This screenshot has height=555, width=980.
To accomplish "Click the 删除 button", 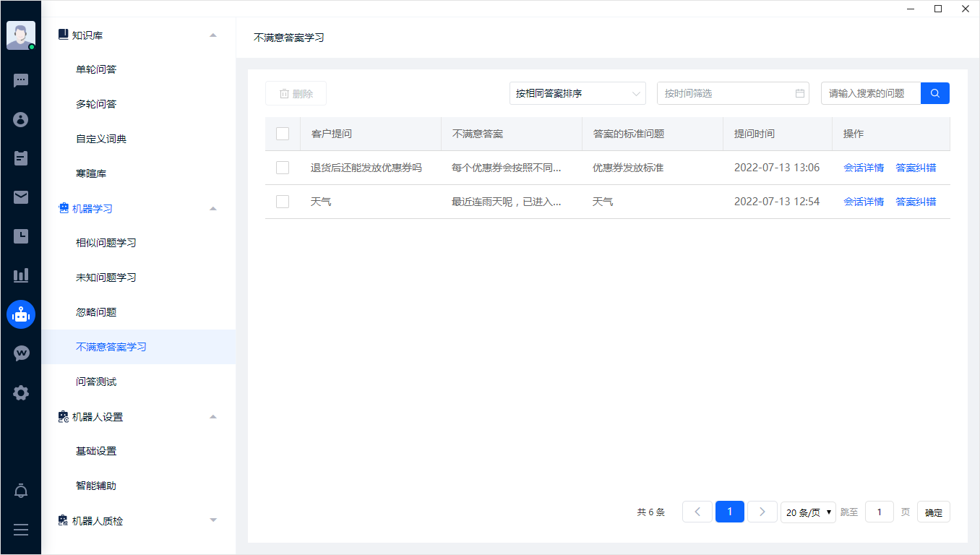I will (296, 93).
